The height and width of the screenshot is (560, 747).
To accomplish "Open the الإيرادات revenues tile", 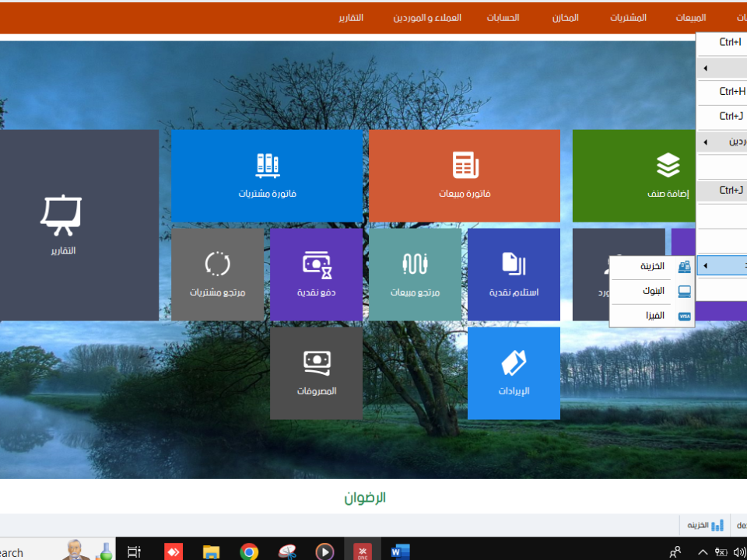I will click(x=514, y=373).
